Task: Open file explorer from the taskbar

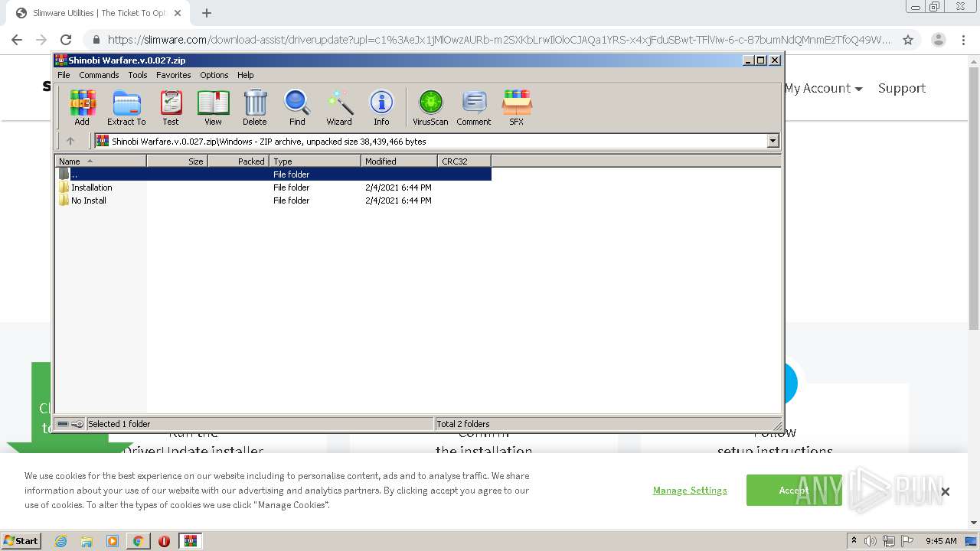Action: 87,541
